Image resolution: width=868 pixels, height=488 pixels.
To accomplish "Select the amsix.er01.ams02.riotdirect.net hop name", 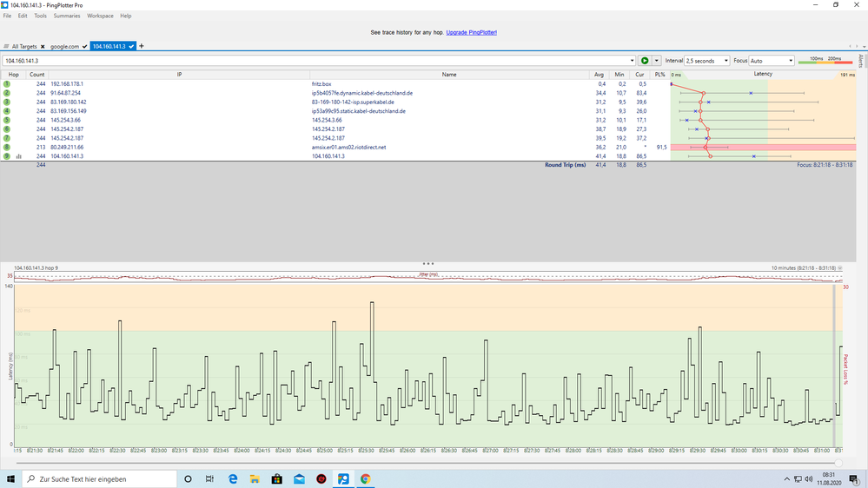I will point(348,147).
